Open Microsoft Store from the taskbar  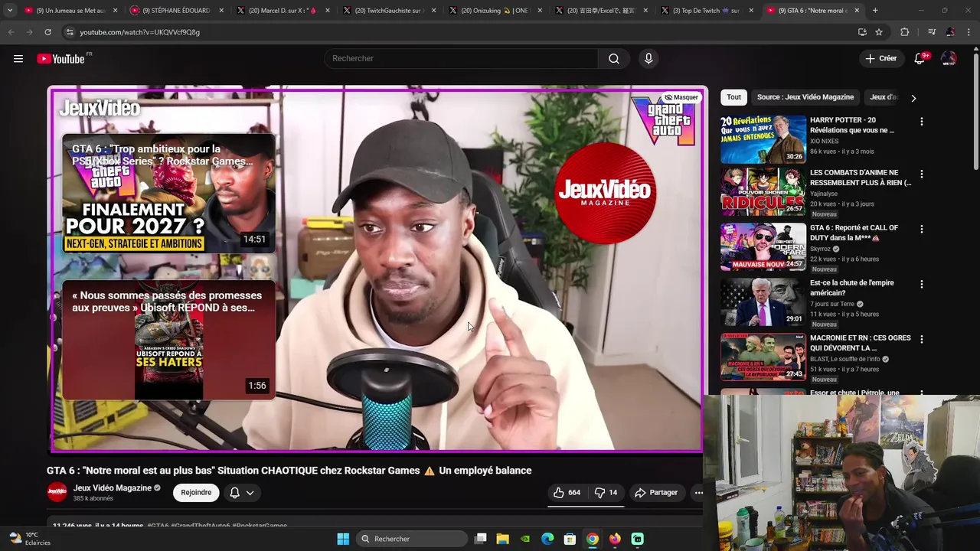coord(570,539)
